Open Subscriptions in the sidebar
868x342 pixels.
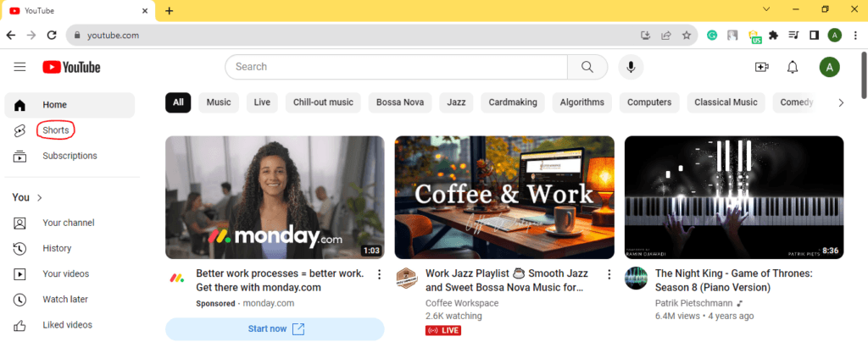(70, 156)
